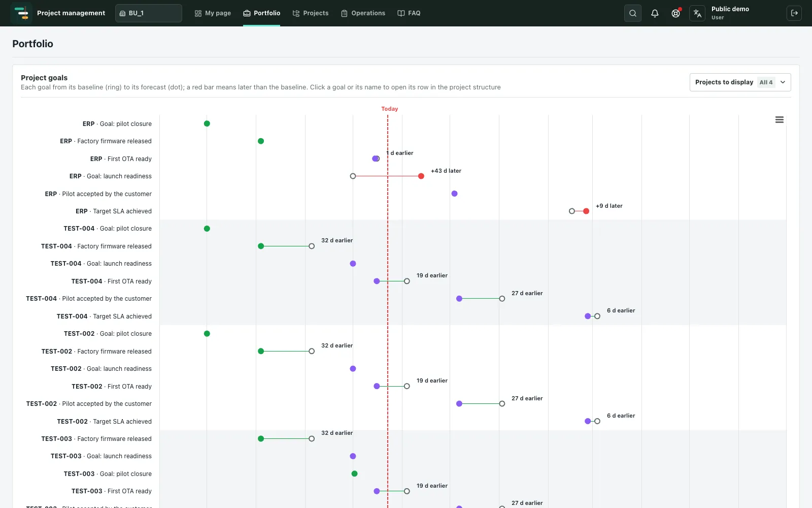Click the baseline ring of TEST-004 Target SLA

tap(597, 316)
